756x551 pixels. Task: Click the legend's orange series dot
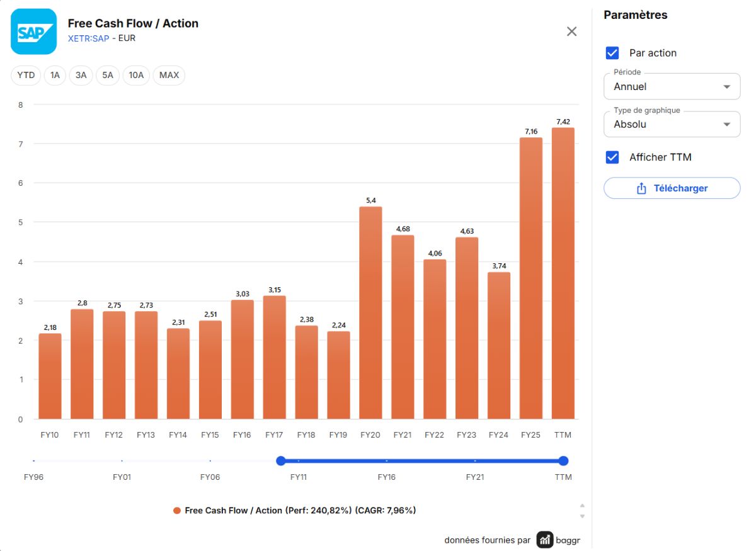point(177,511)
